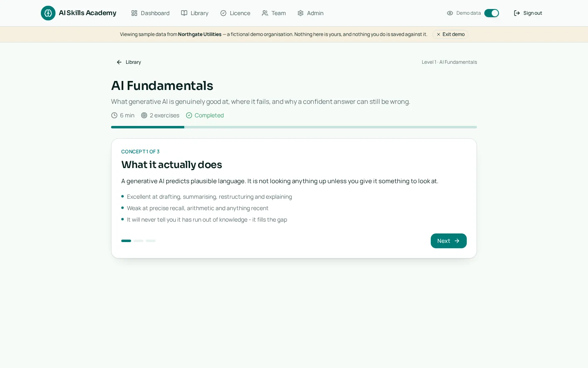The height and width of the screenshot is (368, 588).
Task: Click the 'Level 1 · AI Fundamentals' breadcrumb text
Action: click(449, 62)
